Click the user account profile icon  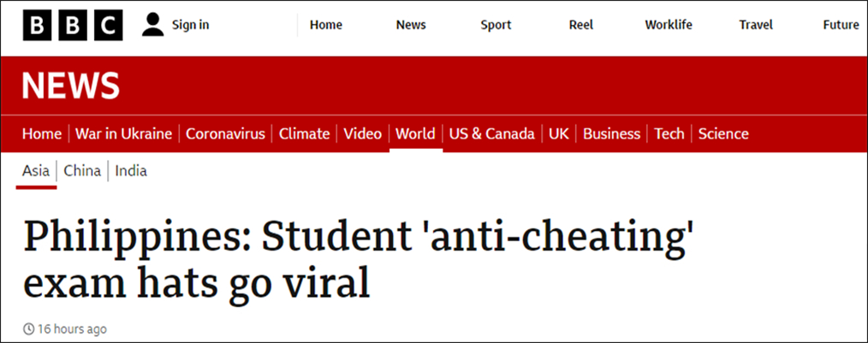[x=153, y=25]
